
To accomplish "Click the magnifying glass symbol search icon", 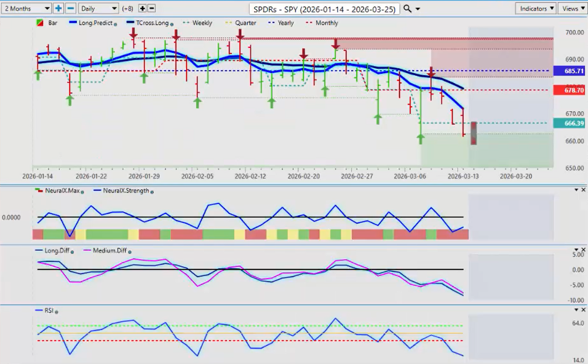I will tap(407, 9).
